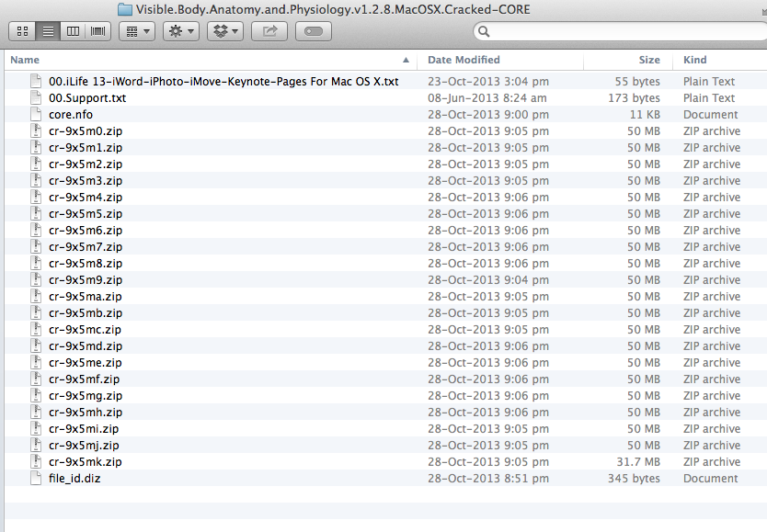Screen dimensions: 767x532
Task: Click the icon of cr-9x5m1.zip
Action: point(36,148)
